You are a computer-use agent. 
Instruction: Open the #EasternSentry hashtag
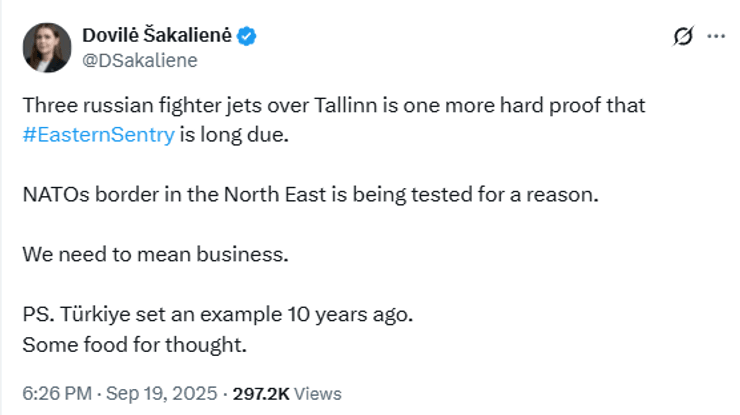98,135
